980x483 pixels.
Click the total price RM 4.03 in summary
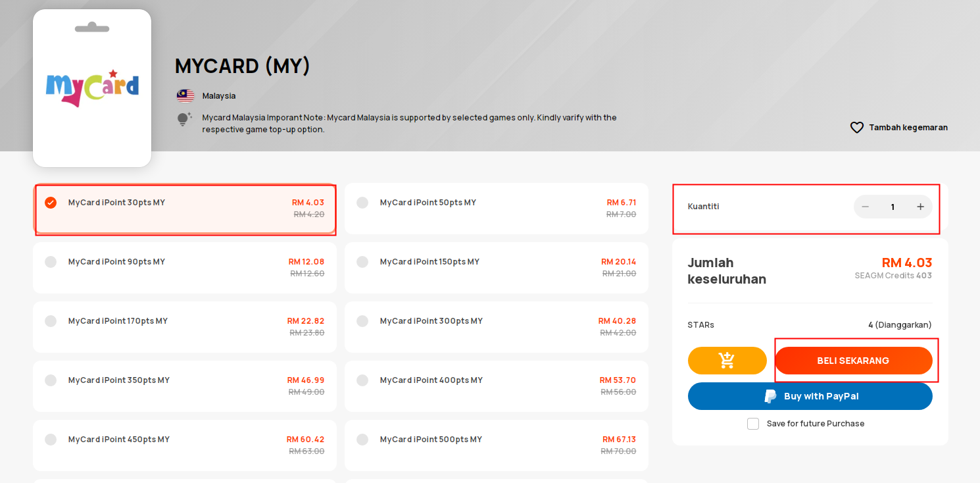click(x=907, y=263)
